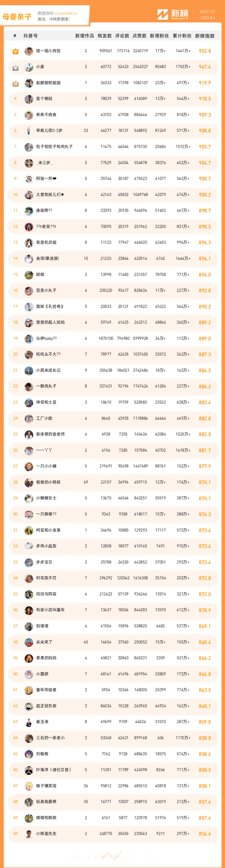Click the 累计粉丝 column header
This screenshot has width=225, height=868.
(x=182, y=36)
